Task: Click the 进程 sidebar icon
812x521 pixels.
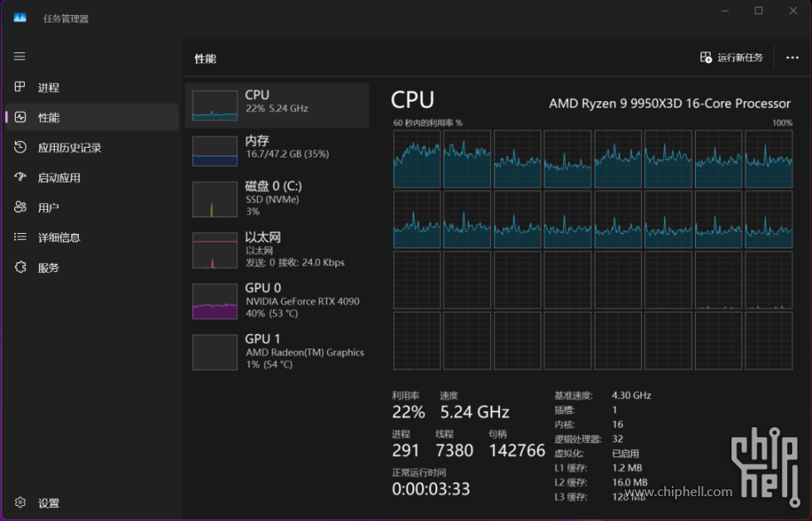Action: [20, 87]
